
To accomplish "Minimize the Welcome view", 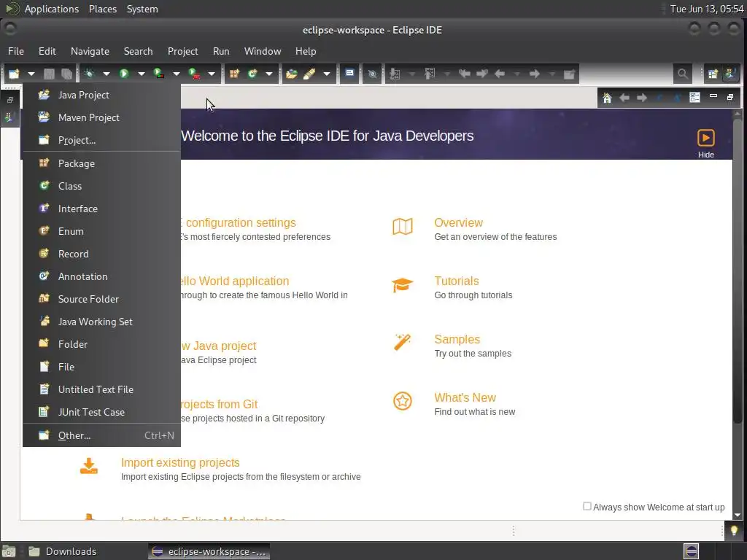I will click(713, 96).
